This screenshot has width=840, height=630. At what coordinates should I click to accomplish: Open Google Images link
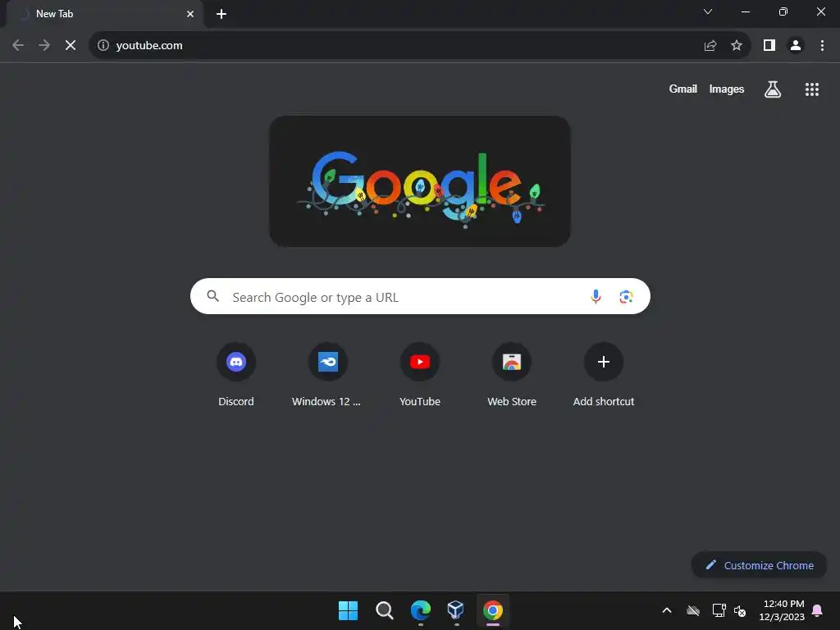[x=727, y=89]
